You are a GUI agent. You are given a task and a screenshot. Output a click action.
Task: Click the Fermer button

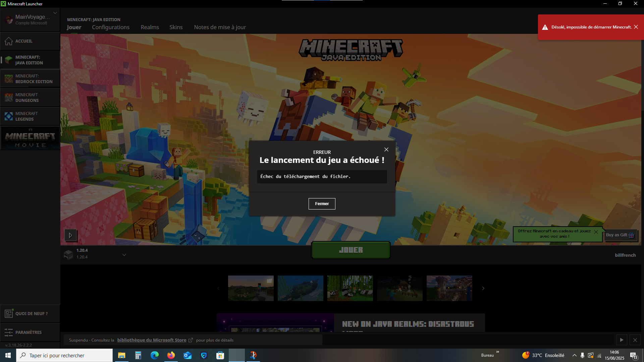[x=322, y=204]
